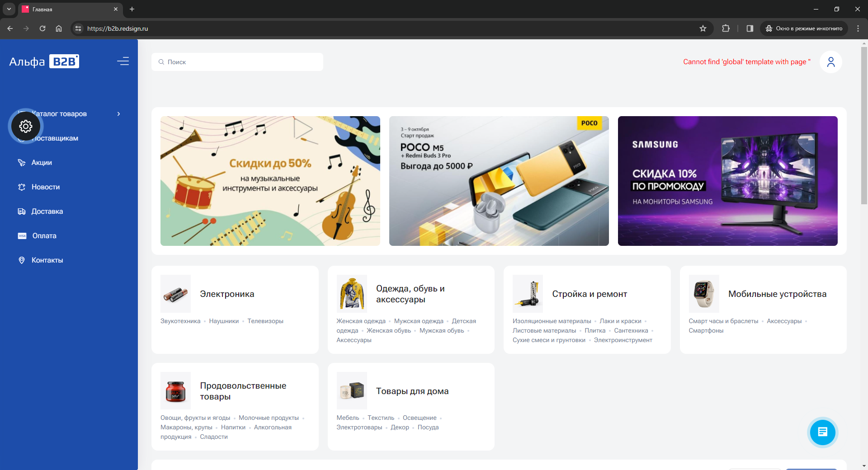Go to Новости section
The image size is (868, 470).
(46, 187)
